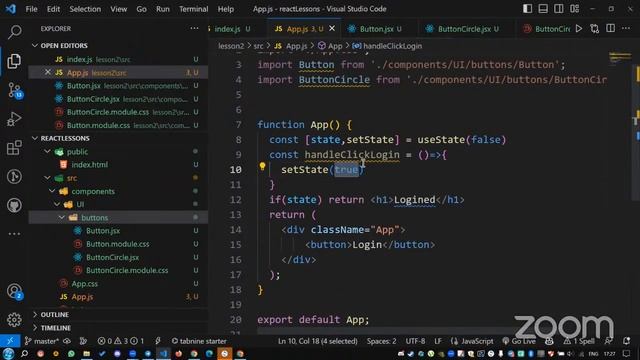Click Spaces: 2 indentation setting
The width and height of the screenshot is (640, 360).
[x=381, y=341]
